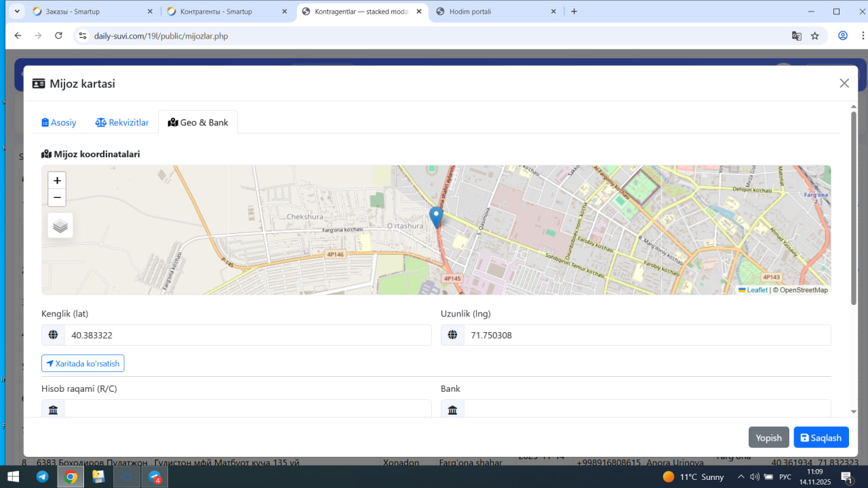
Task: Click Xaritada ko'rsatish button
Action: pos(83,364)
